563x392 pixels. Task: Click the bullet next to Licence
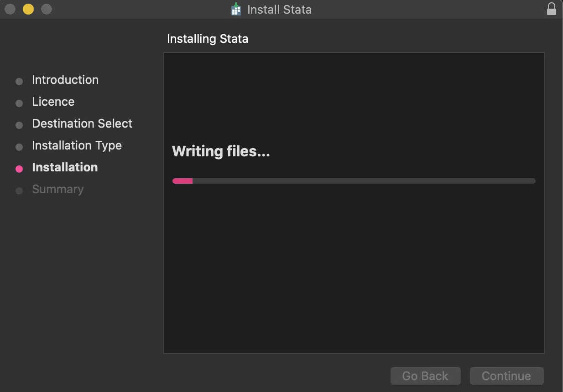[x=19, y=103]
